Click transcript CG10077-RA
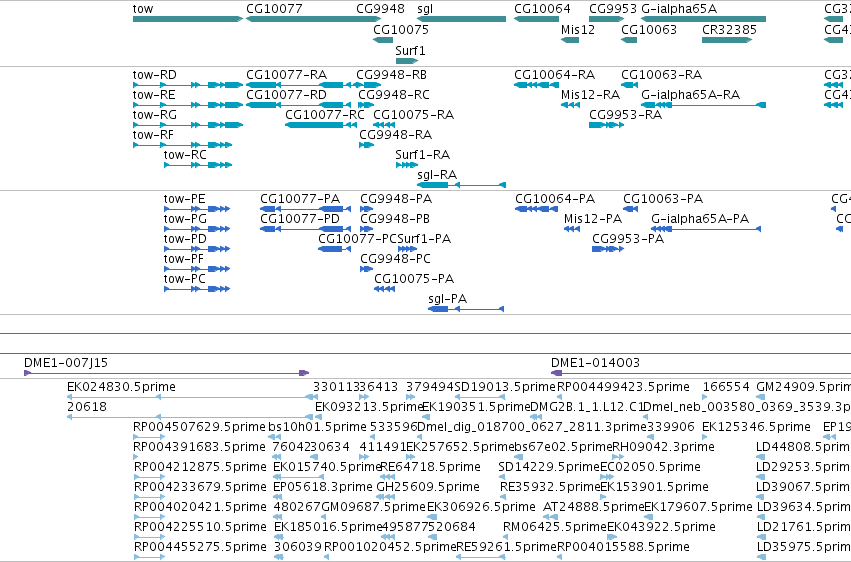Image resolution: width=851 pixels, height=562 pixels. click(287, 75)
